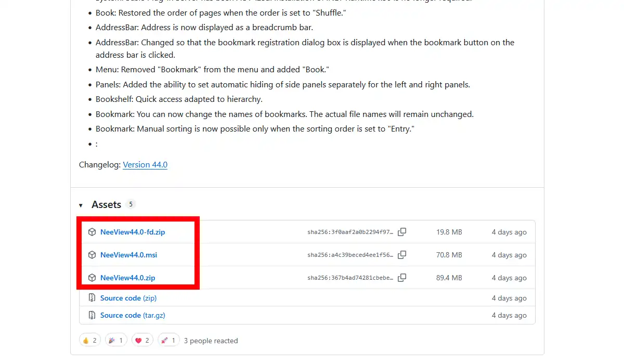Click the package icon beside NeeView44.0.zip
Screen dimensions: 624x364
tap(92, 278)
